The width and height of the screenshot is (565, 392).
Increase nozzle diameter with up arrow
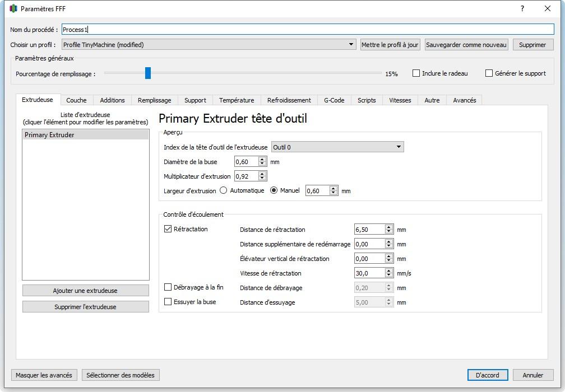click(x=262, y=160)
